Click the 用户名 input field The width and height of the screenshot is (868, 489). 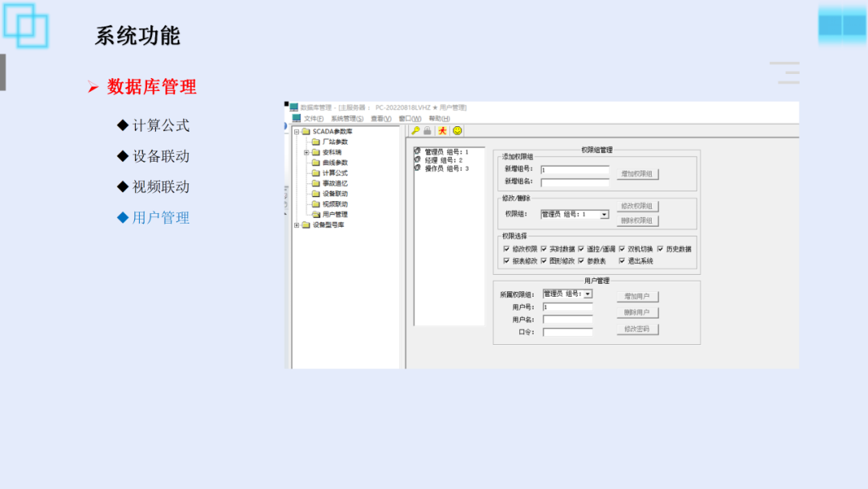click(567, 319)
